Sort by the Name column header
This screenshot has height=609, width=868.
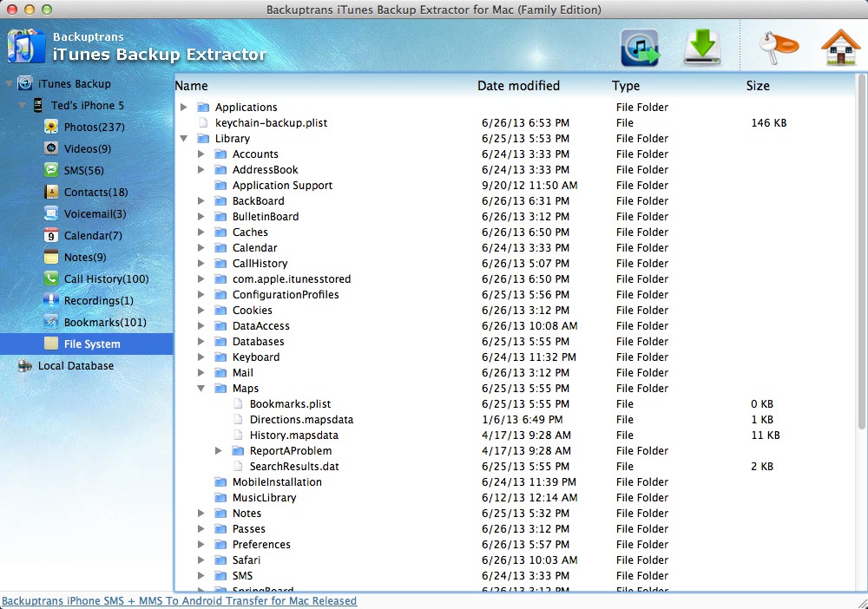[x=192, y=86]
